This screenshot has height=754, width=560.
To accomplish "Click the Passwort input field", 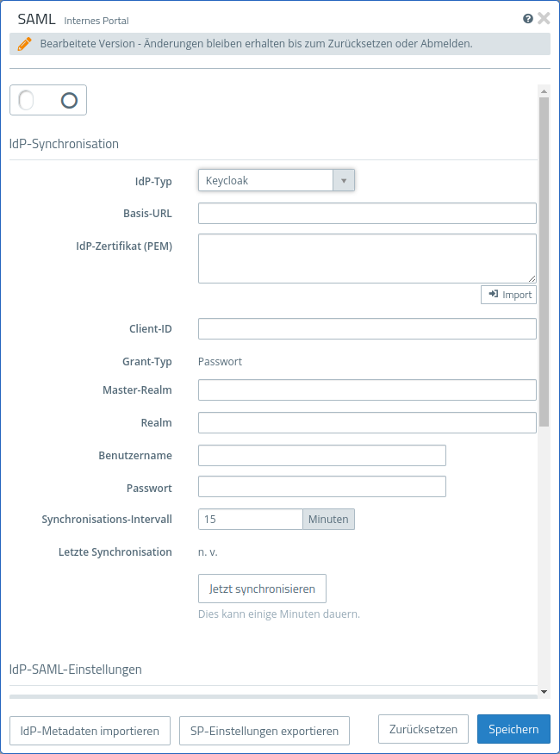I will pos(321,487).
